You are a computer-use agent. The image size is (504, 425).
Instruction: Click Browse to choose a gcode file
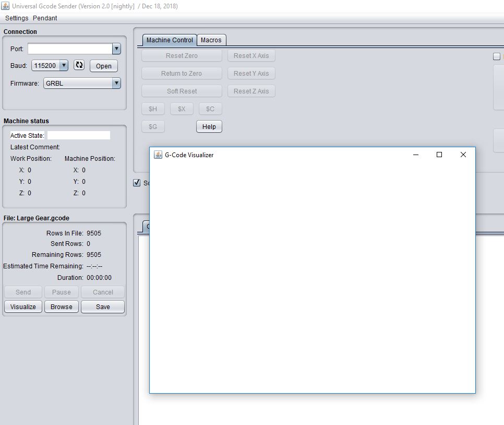point(62,306)
